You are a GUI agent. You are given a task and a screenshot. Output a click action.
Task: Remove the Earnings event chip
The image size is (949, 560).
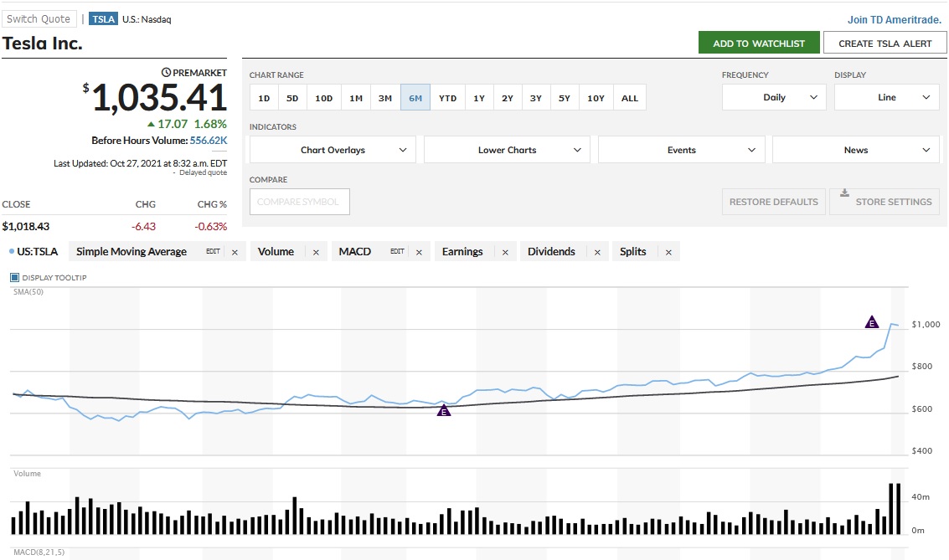coord(504,252)
